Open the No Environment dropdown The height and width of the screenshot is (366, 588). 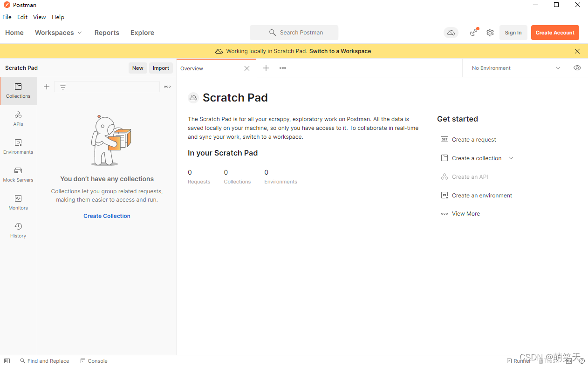click(516, 68)
